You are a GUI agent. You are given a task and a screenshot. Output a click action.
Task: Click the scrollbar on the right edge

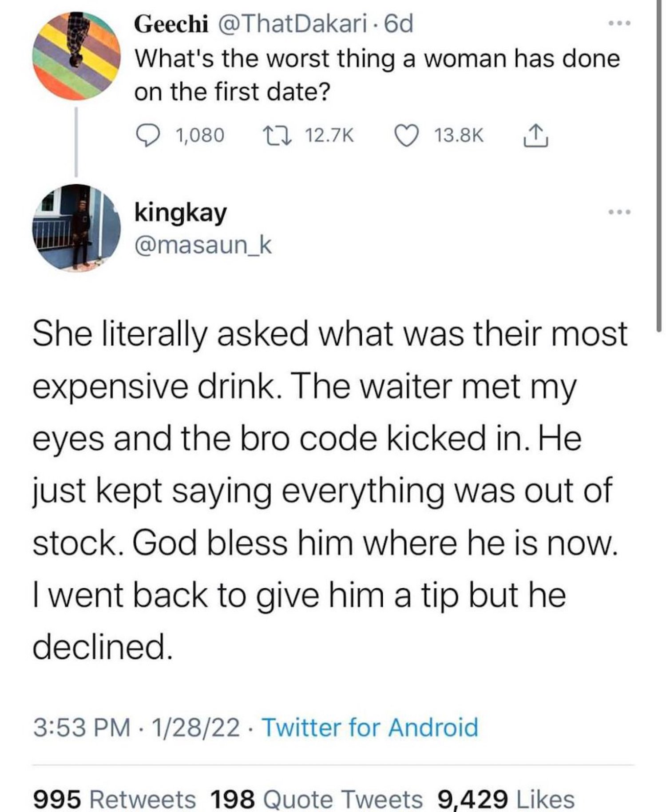[658, 178]
